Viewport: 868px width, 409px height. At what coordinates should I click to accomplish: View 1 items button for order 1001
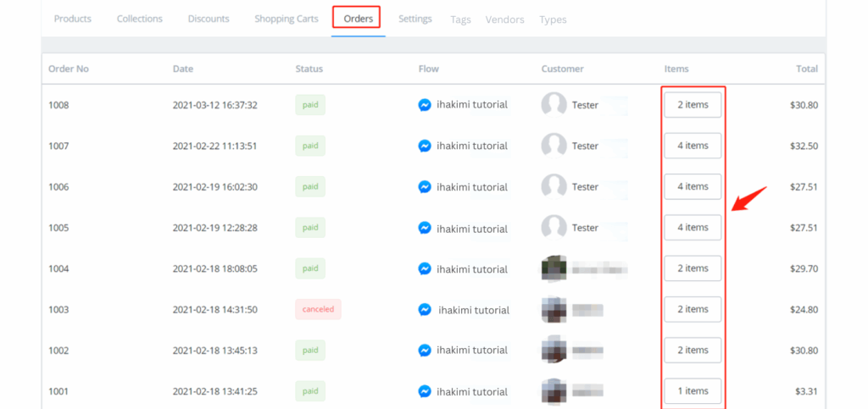point(693,391)
